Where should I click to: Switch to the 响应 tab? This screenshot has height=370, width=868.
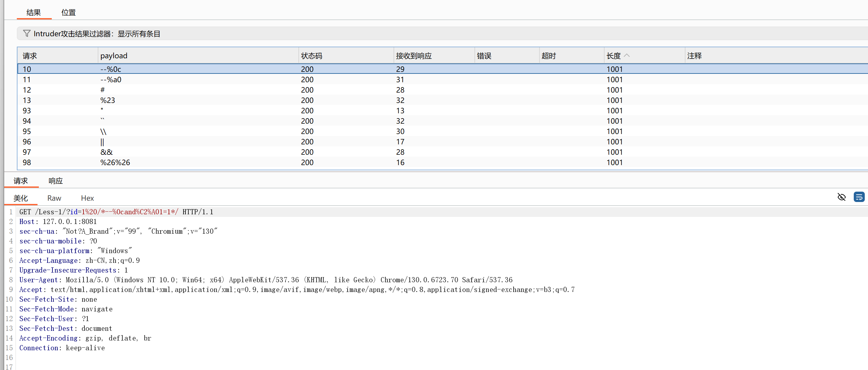tap(56, 181)
